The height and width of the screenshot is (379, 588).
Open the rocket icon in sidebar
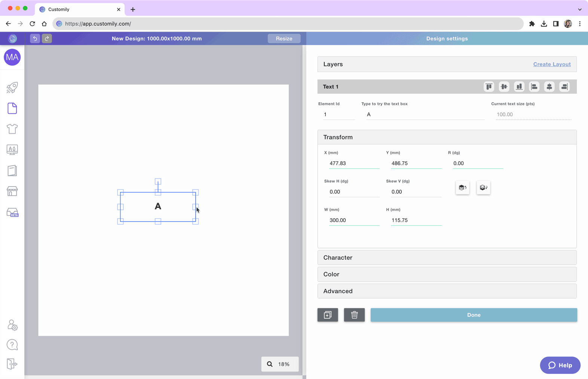point(12,88)
